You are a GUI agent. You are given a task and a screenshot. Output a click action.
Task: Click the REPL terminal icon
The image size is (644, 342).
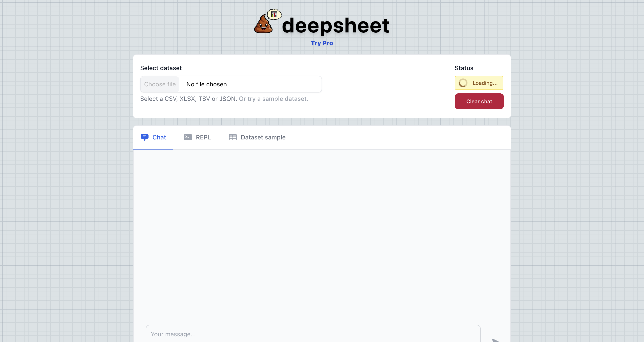coord(188,137)
